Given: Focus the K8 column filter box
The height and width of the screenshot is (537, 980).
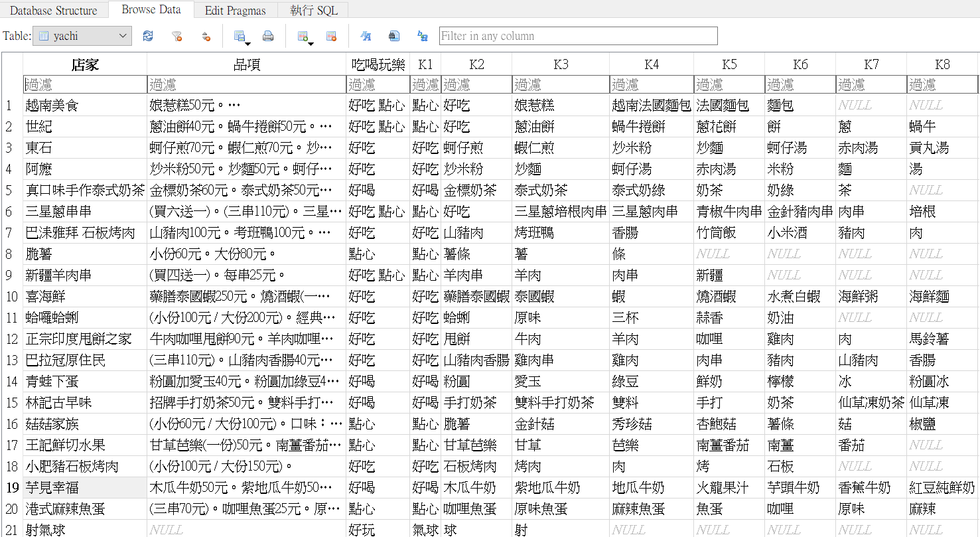Looking at the screenshot, I should tap(942, 84).
